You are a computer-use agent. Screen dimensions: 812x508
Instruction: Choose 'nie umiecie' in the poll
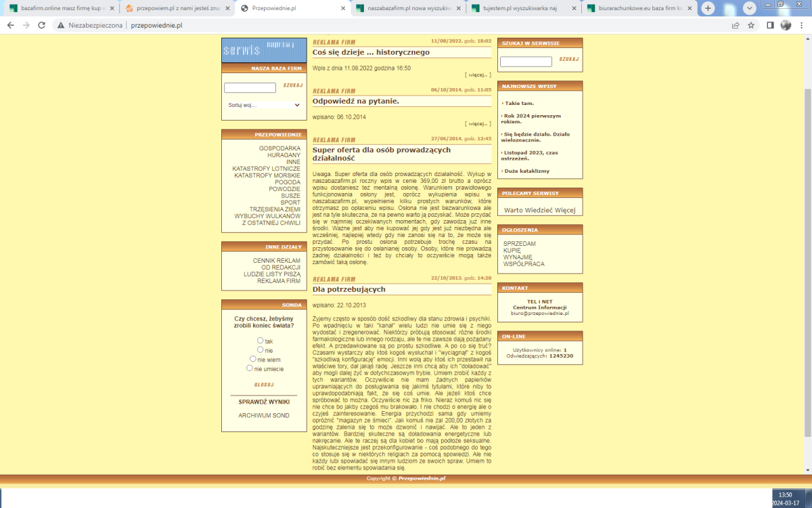[250, 368]
